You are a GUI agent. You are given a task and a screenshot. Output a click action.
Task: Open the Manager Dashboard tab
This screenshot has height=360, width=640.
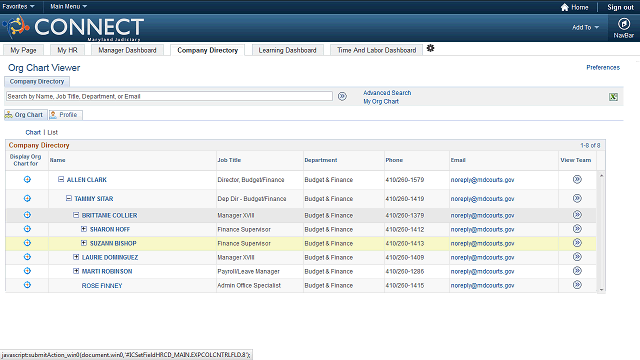[x=127, y=50]
